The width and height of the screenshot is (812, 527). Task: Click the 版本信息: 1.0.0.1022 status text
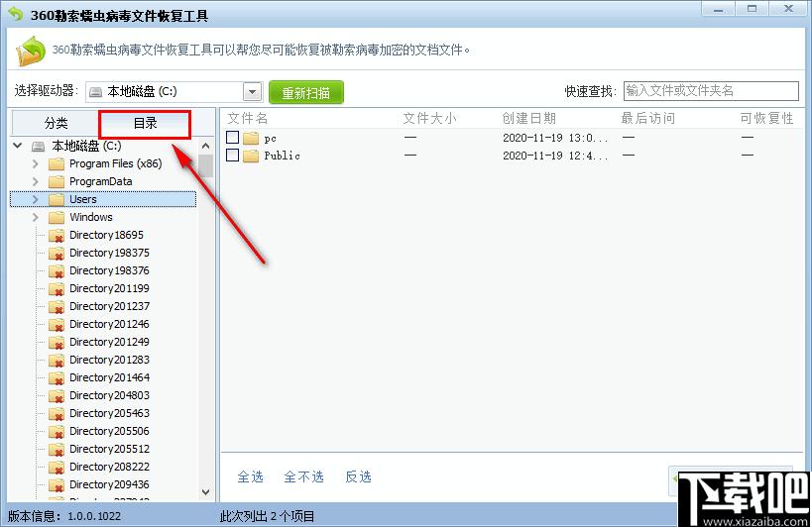pos(64,516)
